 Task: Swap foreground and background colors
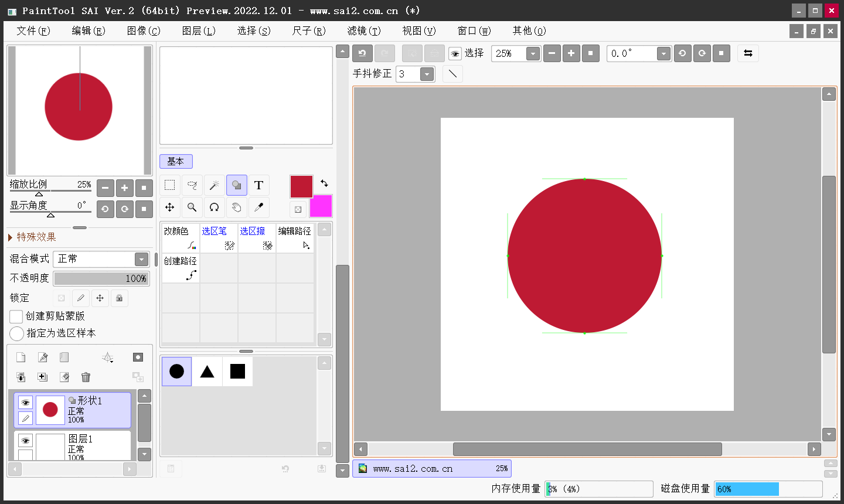pyautogui.click(x=324, y=183)
